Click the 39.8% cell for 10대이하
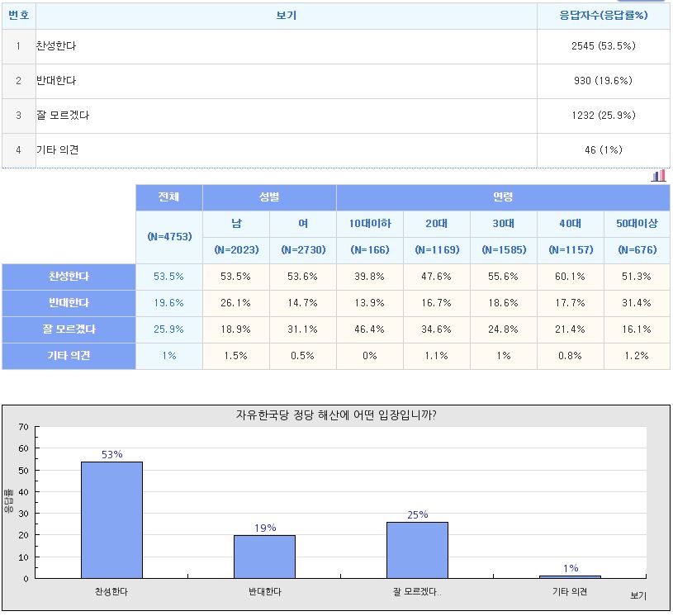The image size is (673, 616). click(370, 277)
